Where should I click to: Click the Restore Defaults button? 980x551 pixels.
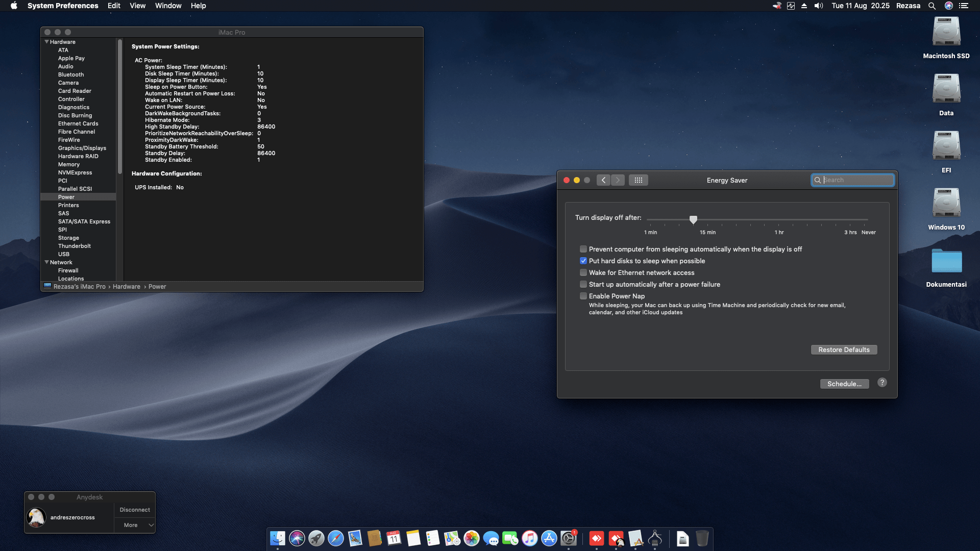click(x=843, y=349)
